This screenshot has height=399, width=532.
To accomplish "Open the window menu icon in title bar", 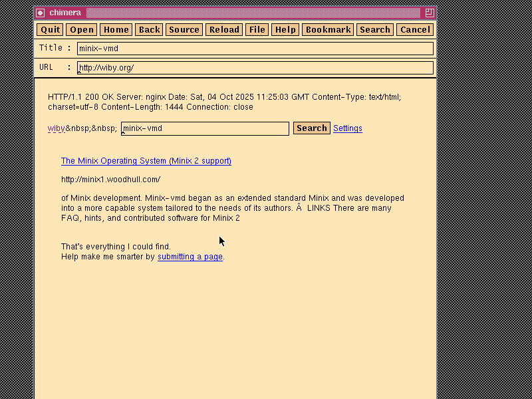I will 41,13.
